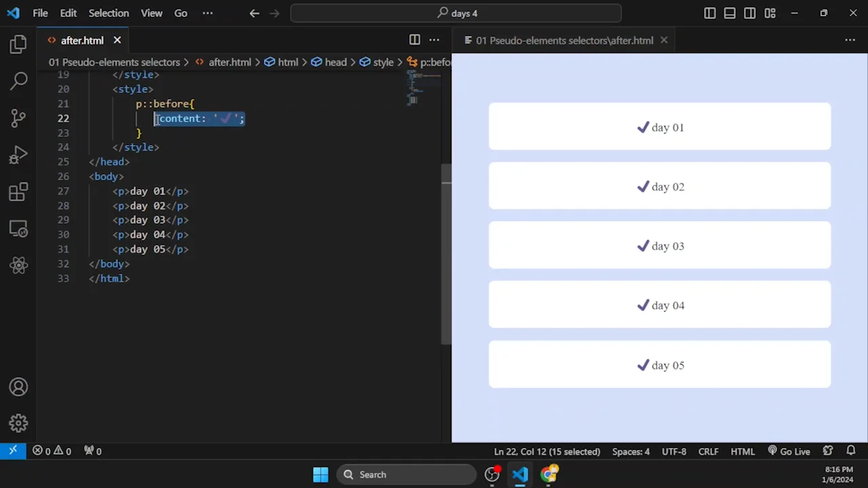Open the React atom icon panel
This screenshot has height=488, width=868.
[18, 265]
